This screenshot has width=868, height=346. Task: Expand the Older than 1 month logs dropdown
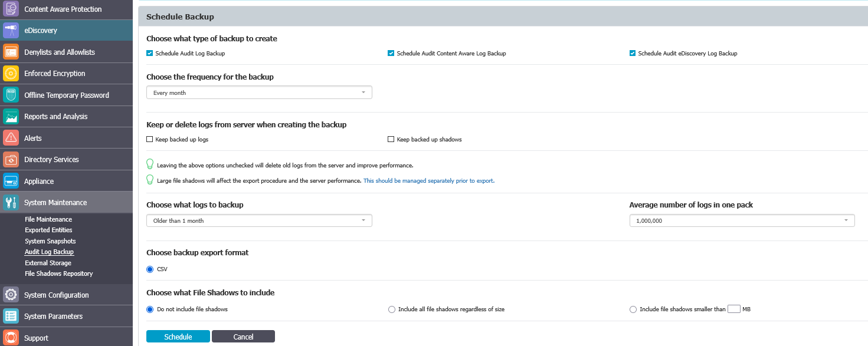tap(258, 220)
